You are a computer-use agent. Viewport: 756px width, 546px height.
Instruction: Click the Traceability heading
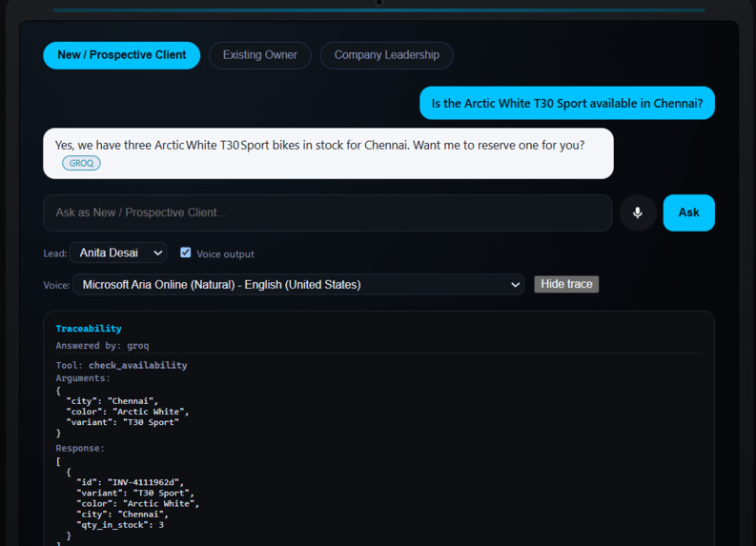(89, 329)
